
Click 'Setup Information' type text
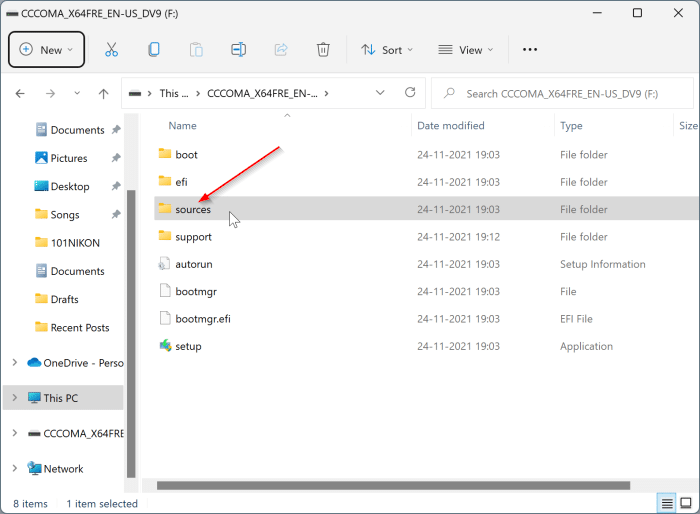point(603,264)
